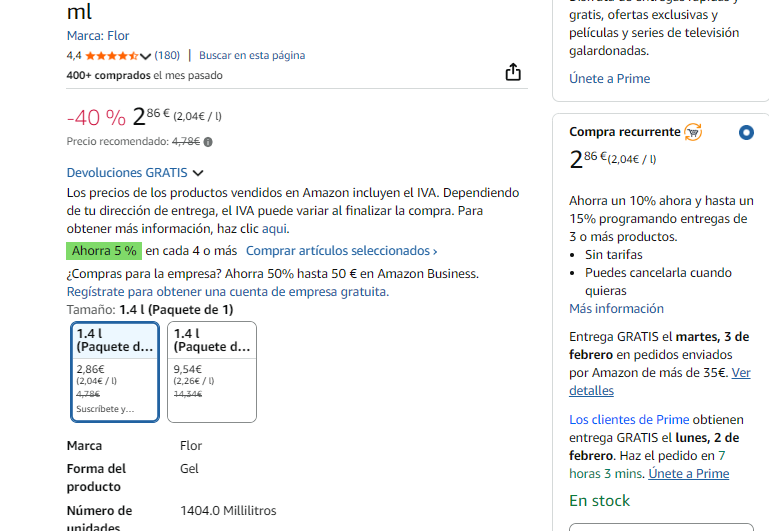Select the 9,54€ size option
769x531 pixels.
[x=212, y=372]
